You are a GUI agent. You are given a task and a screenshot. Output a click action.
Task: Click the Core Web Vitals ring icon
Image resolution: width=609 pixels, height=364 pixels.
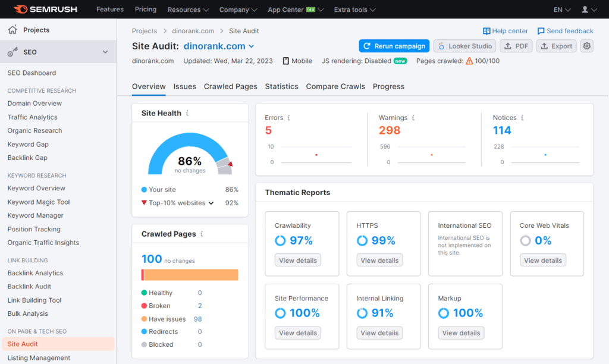click(x=525, y=240)
